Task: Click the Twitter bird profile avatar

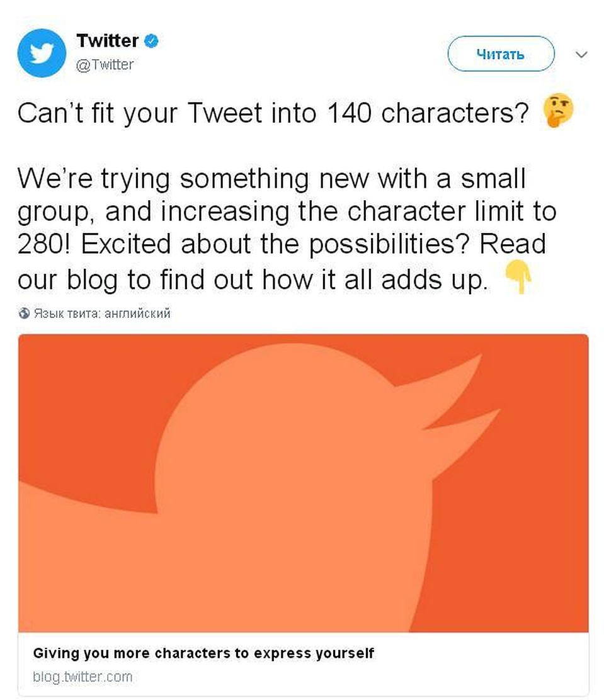Action: pyautogui.click(x=41, y=54)
